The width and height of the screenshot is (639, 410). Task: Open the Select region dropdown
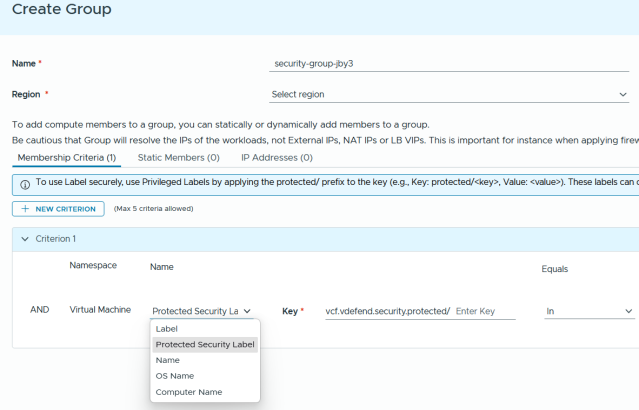pos(449,95)
